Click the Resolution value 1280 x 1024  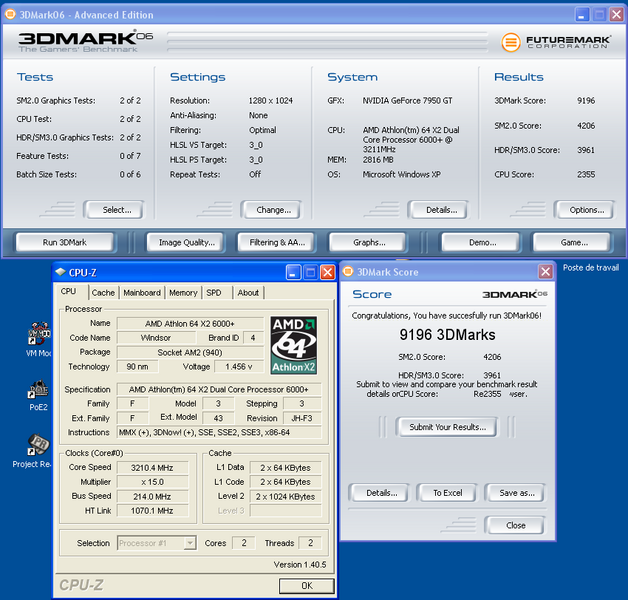271,101
